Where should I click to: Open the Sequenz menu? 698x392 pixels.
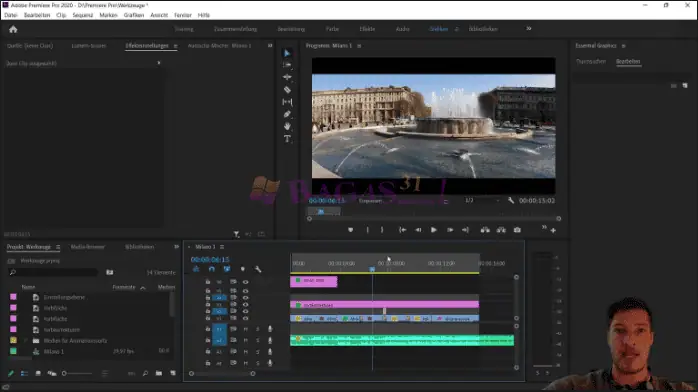83,15
